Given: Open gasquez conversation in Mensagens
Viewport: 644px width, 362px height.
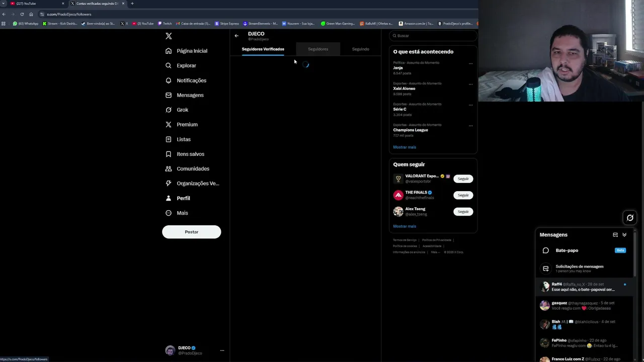Looking at the screenshot, I should point(584,306).
